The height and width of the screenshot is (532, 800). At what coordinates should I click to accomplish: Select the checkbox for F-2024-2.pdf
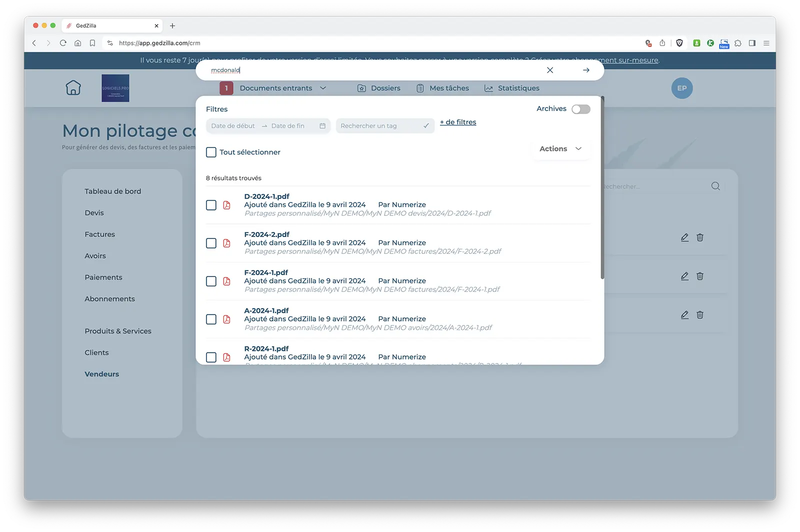pyautogui.click(x=211, y=243)
